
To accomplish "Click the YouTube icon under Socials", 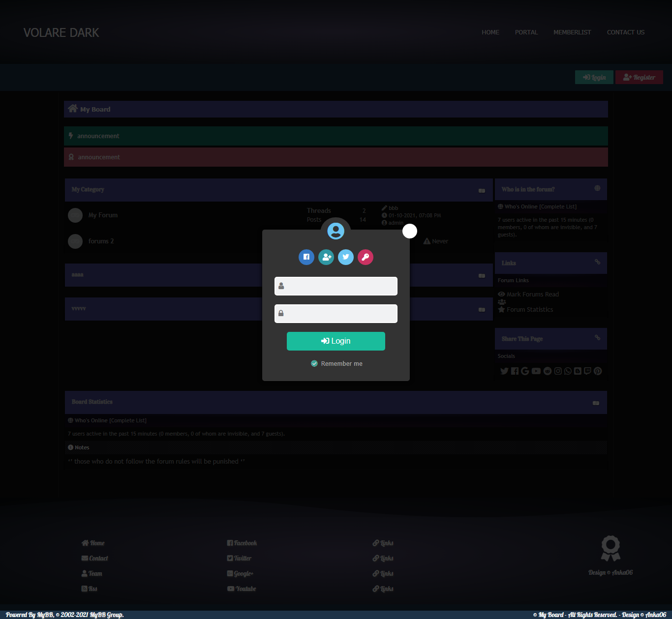I will coord(536,371).
